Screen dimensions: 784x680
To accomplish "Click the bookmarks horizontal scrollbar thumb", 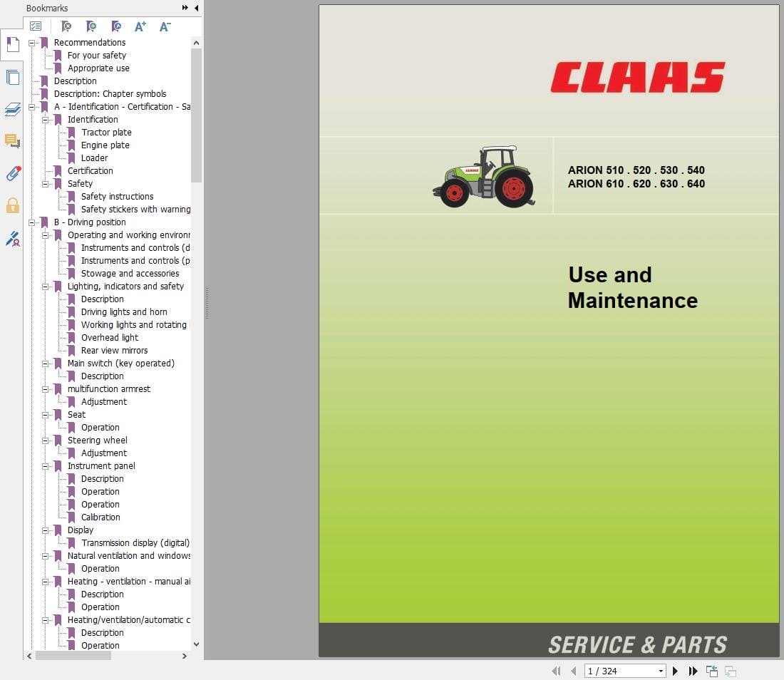I will click(x=73, y=656).
